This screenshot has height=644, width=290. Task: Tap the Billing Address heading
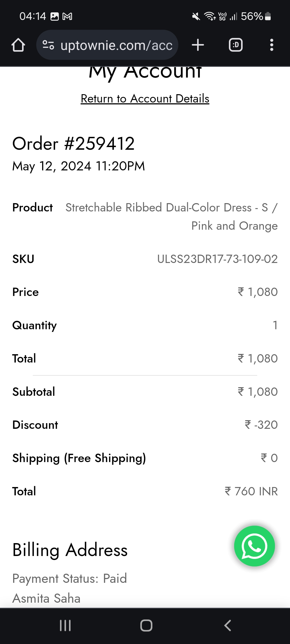click(x=70, y=550)
